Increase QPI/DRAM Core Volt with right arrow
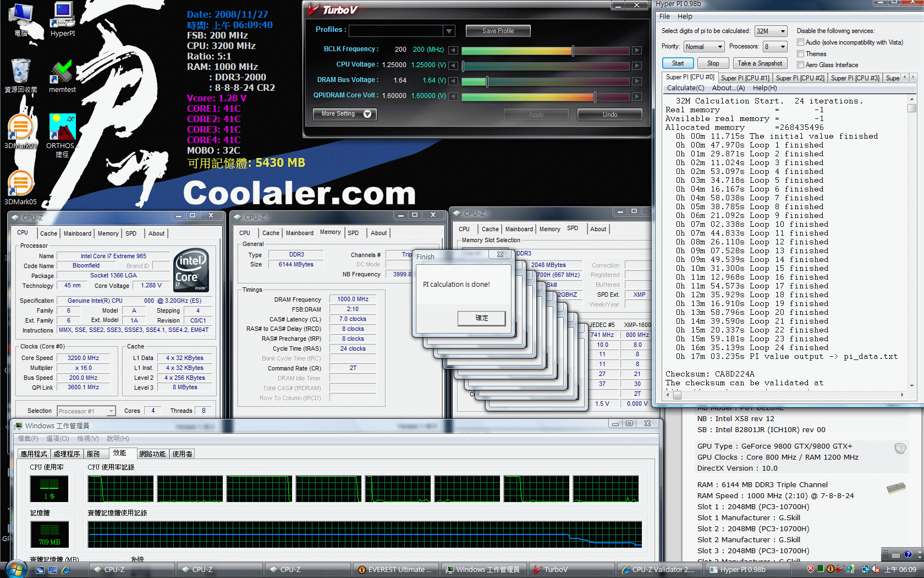 pos(636,96)
